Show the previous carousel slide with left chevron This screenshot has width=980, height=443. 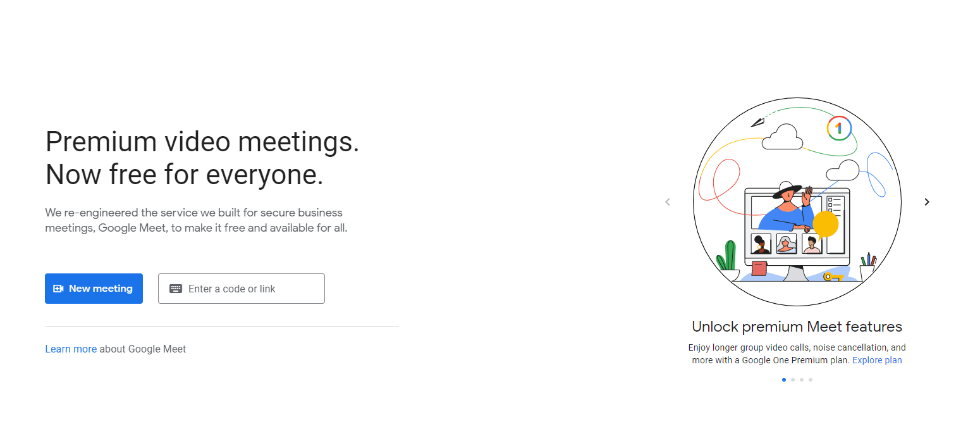click(x=668, y=201)
